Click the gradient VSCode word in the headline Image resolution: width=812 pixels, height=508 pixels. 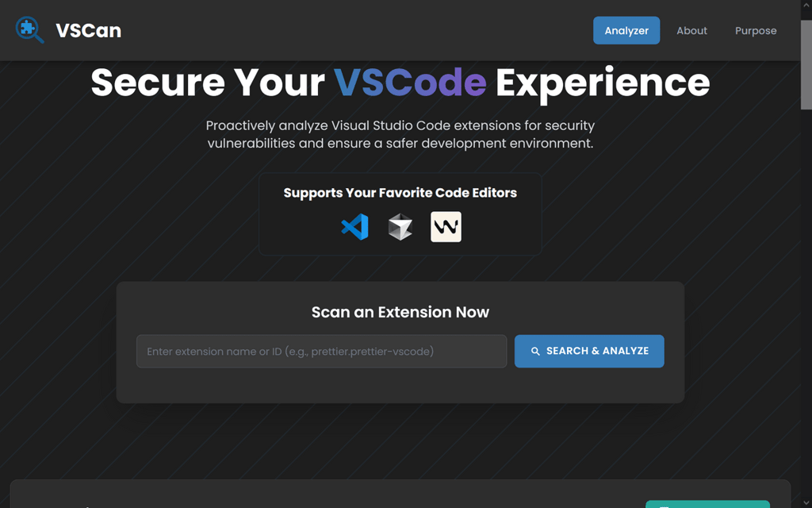tap(410, 83)
